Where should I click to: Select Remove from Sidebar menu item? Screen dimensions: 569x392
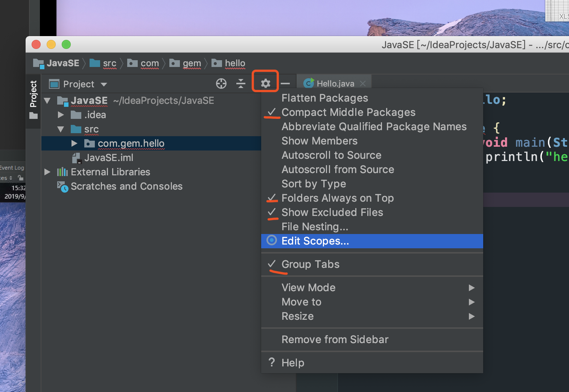pos(372,339)
